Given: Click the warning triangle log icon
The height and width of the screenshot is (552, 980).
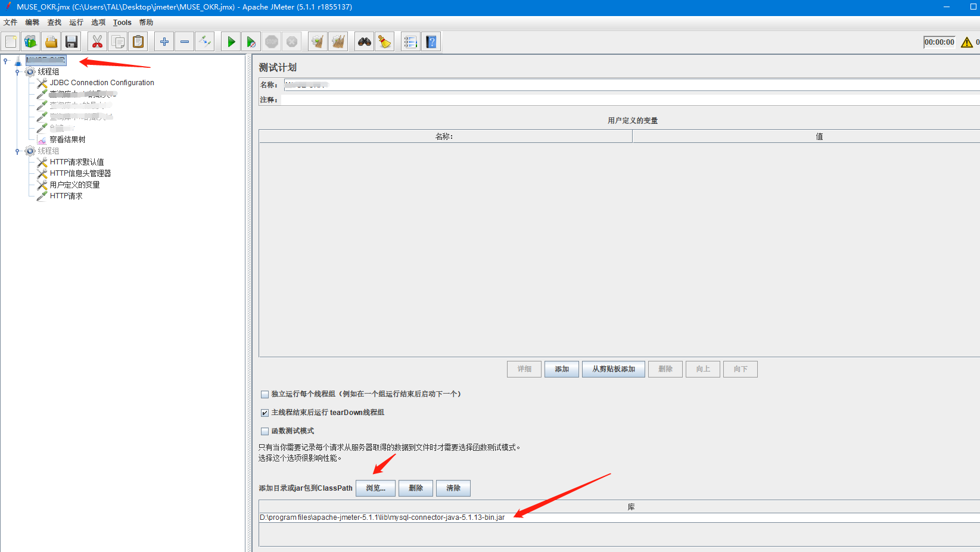Looking at the screenshot, I should coord(967,42).
